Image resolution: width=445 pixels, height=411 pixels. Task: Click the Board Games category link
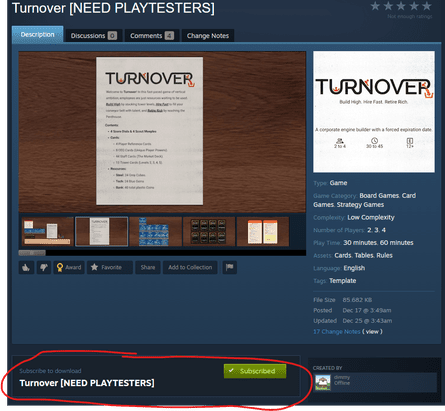[x=379, y=196]
